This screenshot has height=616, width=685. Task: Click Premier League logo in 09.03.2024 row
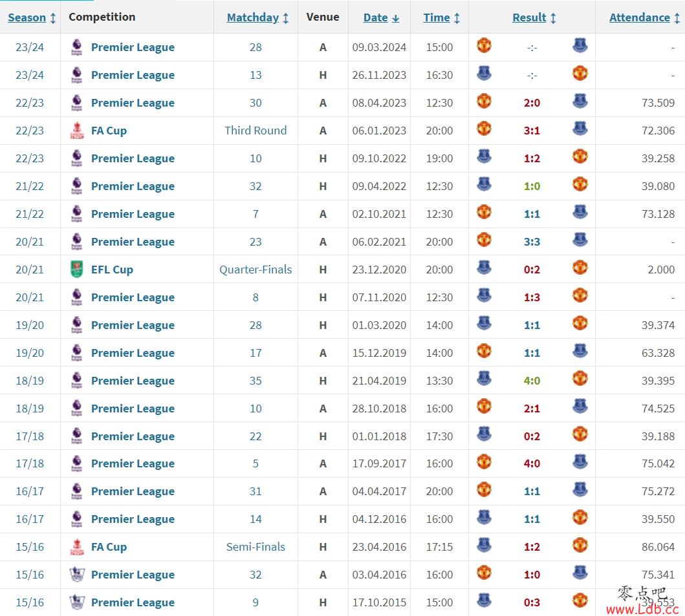coord(77,47)
